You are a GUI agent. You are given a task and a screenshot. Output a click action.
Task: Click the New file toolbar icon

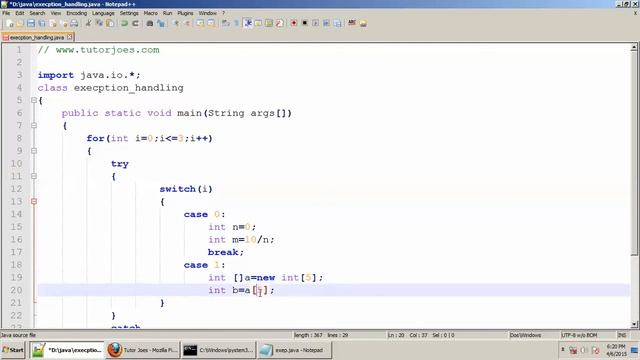(9, 23)
